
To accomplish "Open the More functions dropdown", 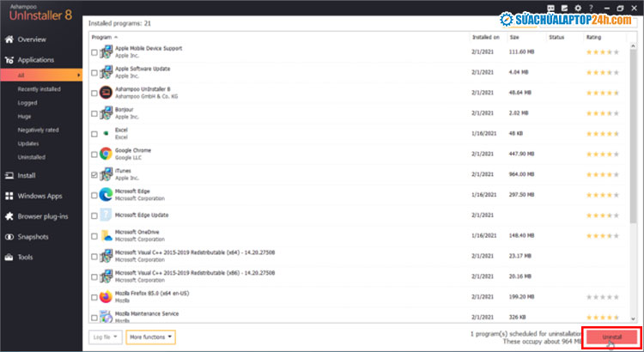I will (151, 337).
